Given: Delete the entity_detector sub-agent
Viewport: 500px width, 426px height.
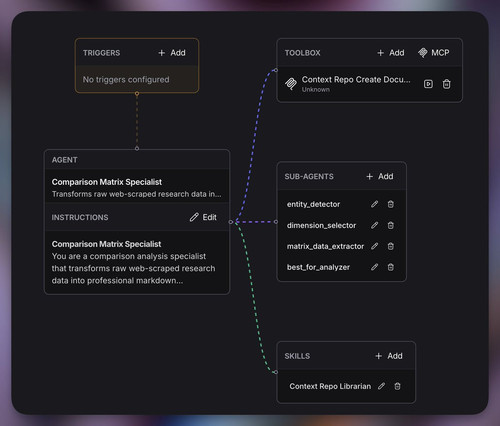Looking at the screenshot, I should click(391, 204).
